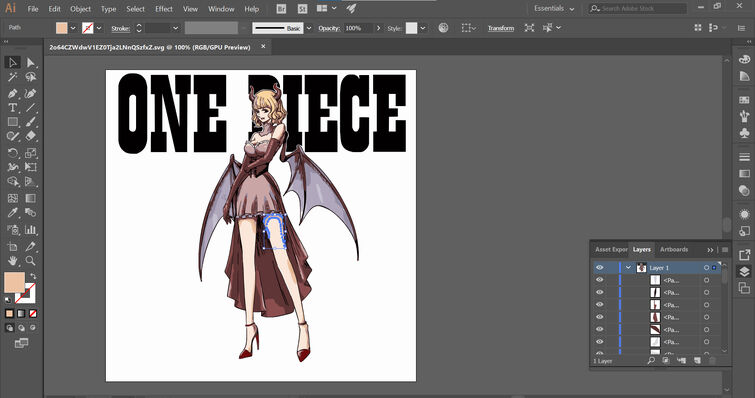Click Locate Object magnifier in Layers panel
Screen dimensions: 755x398
[x=651, y=360]
